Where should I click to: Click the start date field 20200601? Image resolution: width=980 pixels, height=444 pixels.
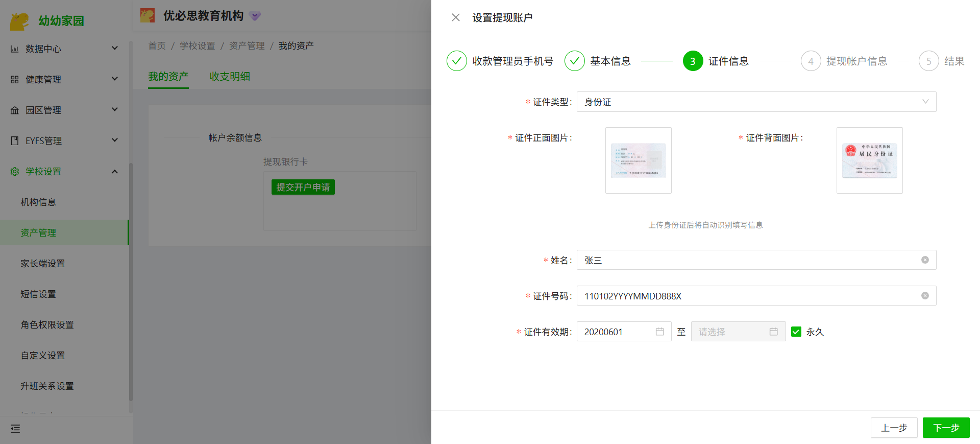(x=624, y=332)
